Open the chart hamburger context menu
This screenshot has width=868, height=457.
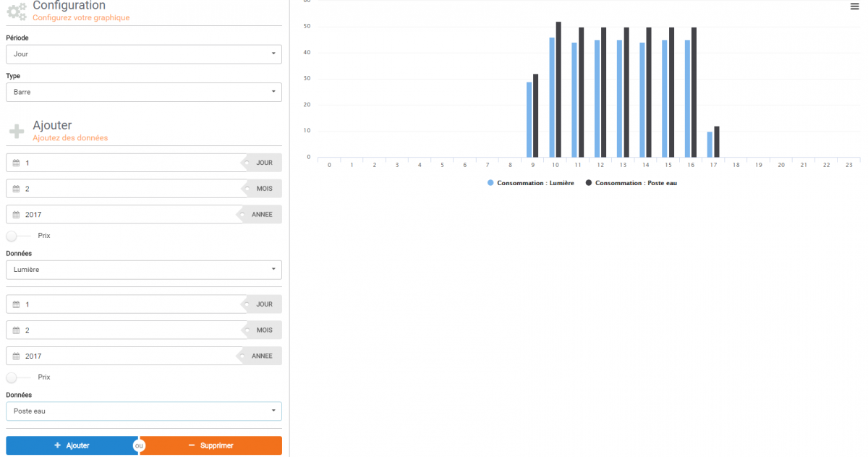[x=854, y=7]
